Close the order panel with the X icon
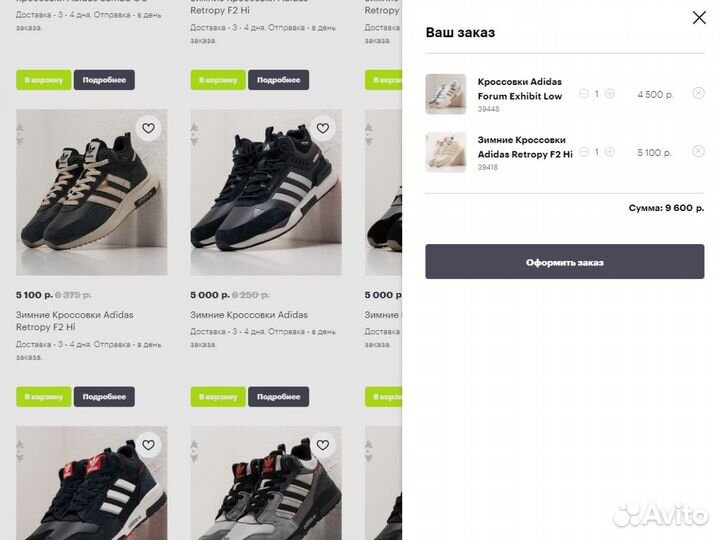The height and width of the screenshot is (540, 720). coord(699,18)
